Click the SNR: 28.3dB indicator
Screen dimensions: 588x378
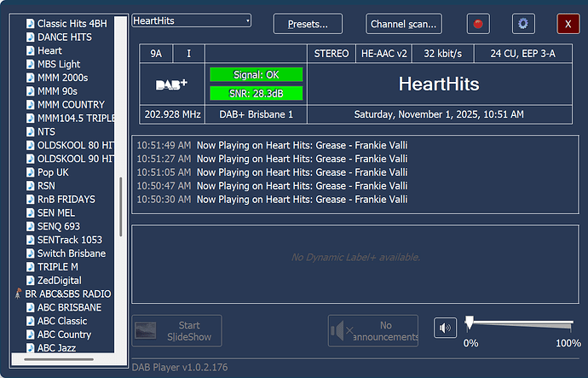(257, 94)
